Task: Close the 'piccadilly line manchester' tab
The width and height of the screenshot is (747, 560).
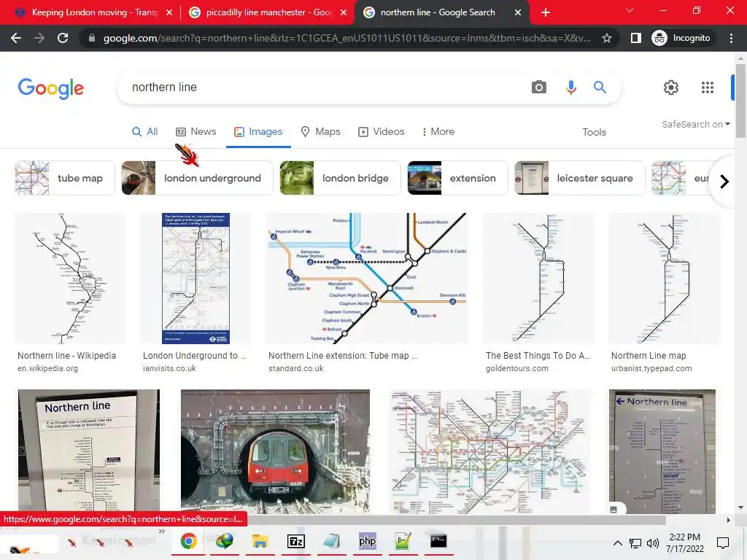Action: tap(344, 12)
